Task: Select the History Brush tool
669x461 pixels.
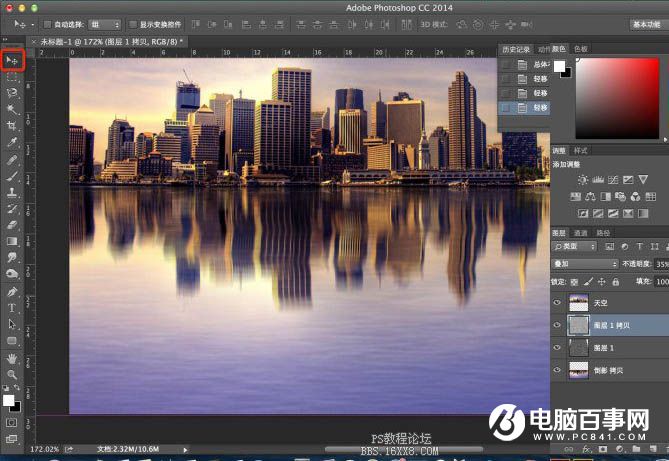Action: (x=12, y=208)
